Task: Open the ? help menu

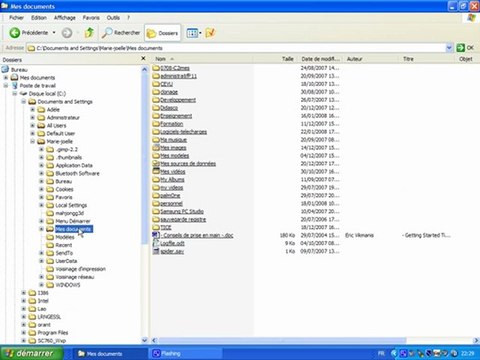Action: pyautogui.click(x=128, y=18)
